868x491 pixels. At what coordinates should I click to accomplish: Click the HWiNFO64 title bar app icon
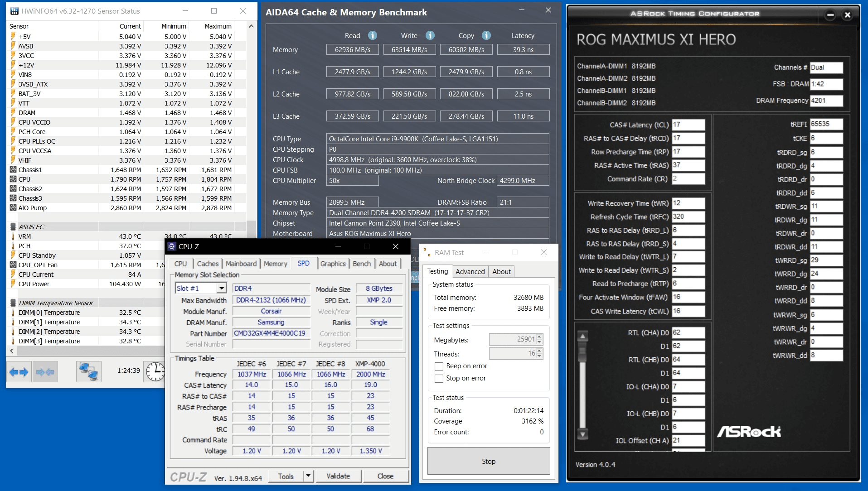15,11
